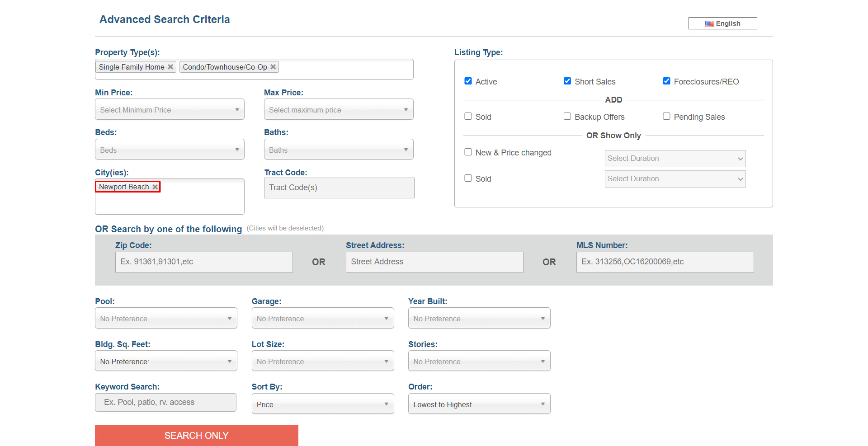Click the English language button
This screenshot has width=868, height=446.
click(722, 23)
